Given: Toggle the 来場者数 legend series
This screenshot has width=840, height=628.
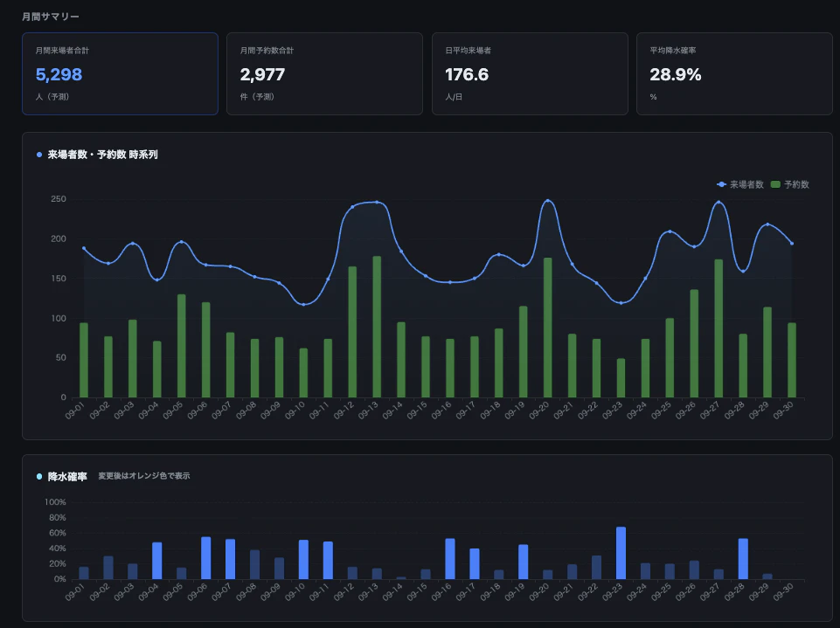Looking at the screenshot, I should [739, 184].
